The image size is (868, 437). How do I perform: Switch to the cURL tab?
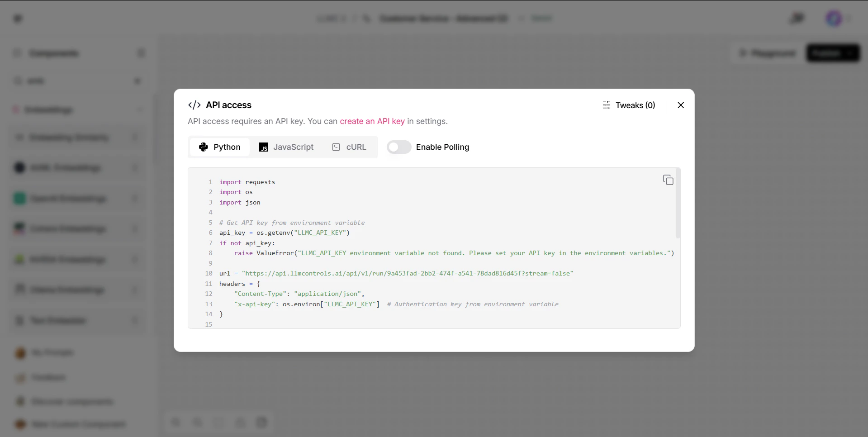coord(349,147)
